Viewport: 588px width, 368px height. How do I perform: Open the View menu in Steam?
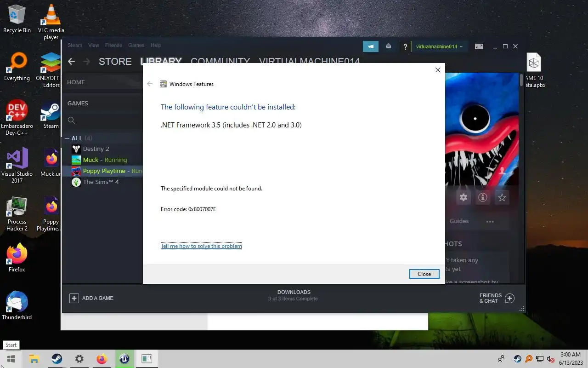coord(94,45)
